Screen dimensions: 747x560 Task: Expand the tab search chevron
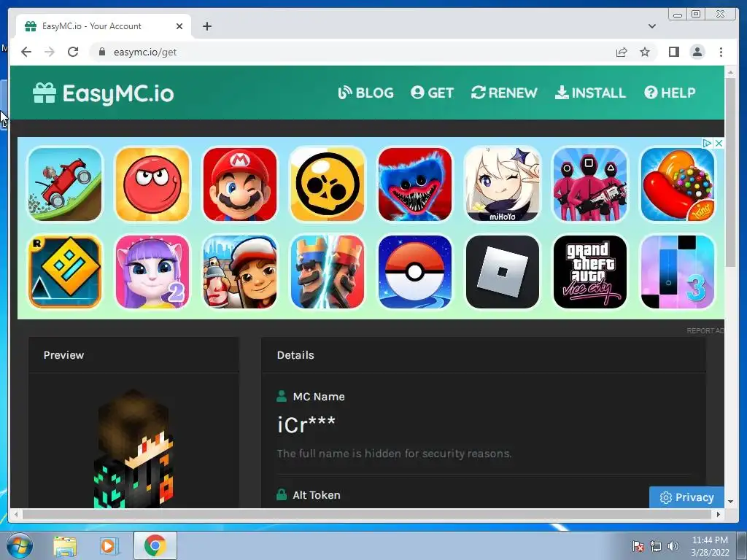pyautogui.click(x=651, y=26)
